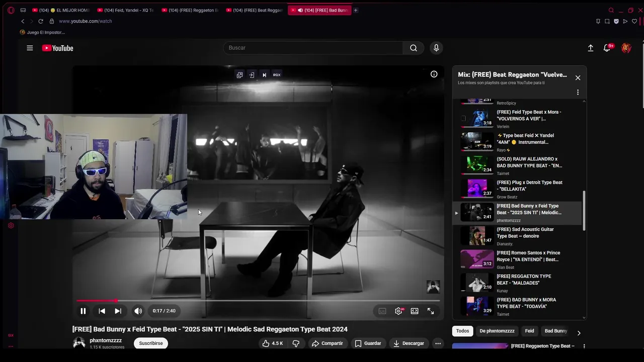The image size is (644, 362).
Task: Close the Mix playlist panel
Action: (x=578, y=77)
